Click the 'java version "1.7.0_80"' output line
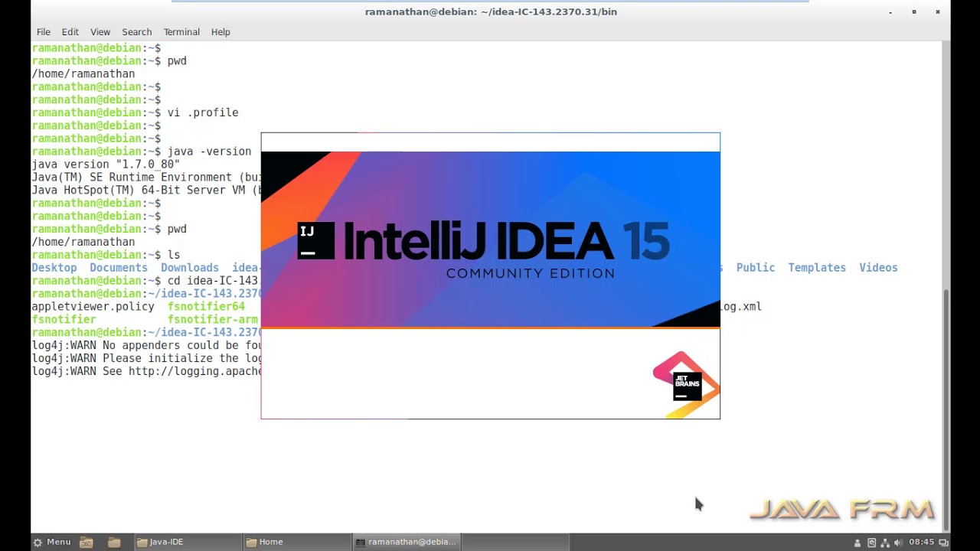980x551 pixels. (x=106, y=165)
